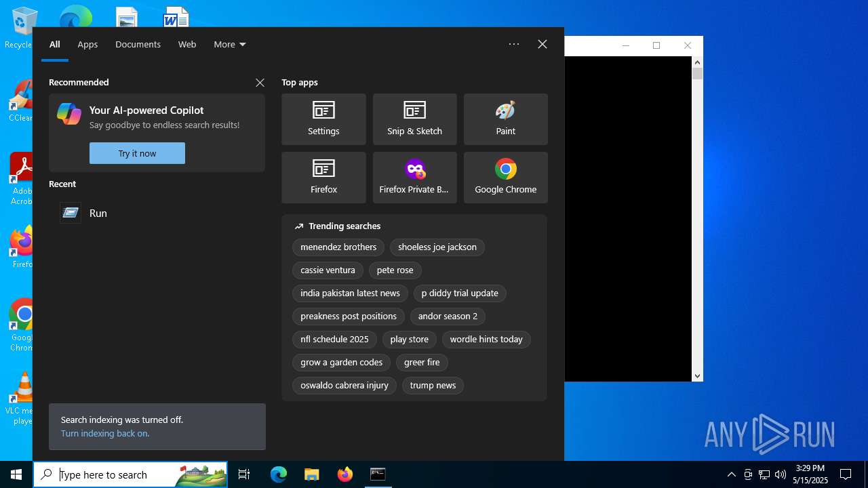Search nfl schedule 2025
868x488 pixels.
click(334, 339)
